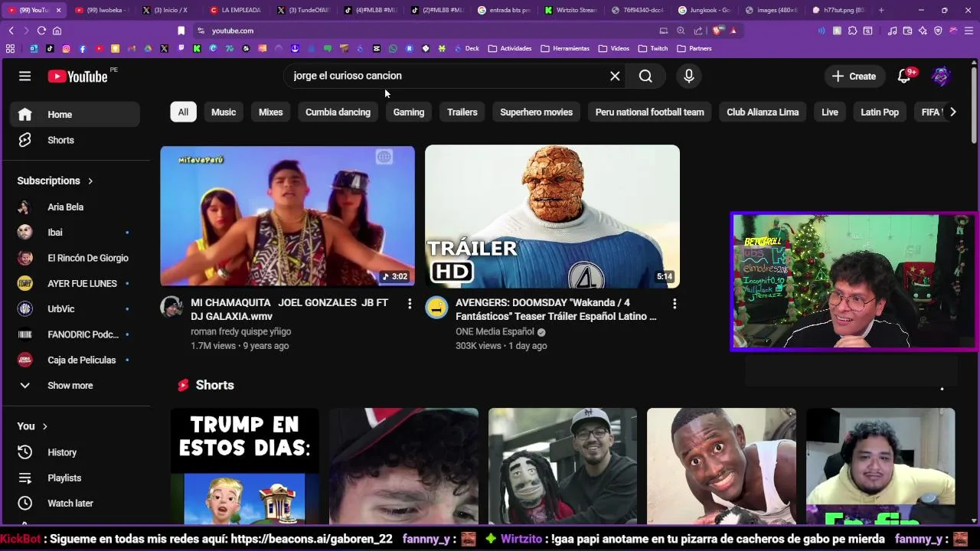Open Ibai subscription channel
Screen dimensions: 980x551
point(74,233)
